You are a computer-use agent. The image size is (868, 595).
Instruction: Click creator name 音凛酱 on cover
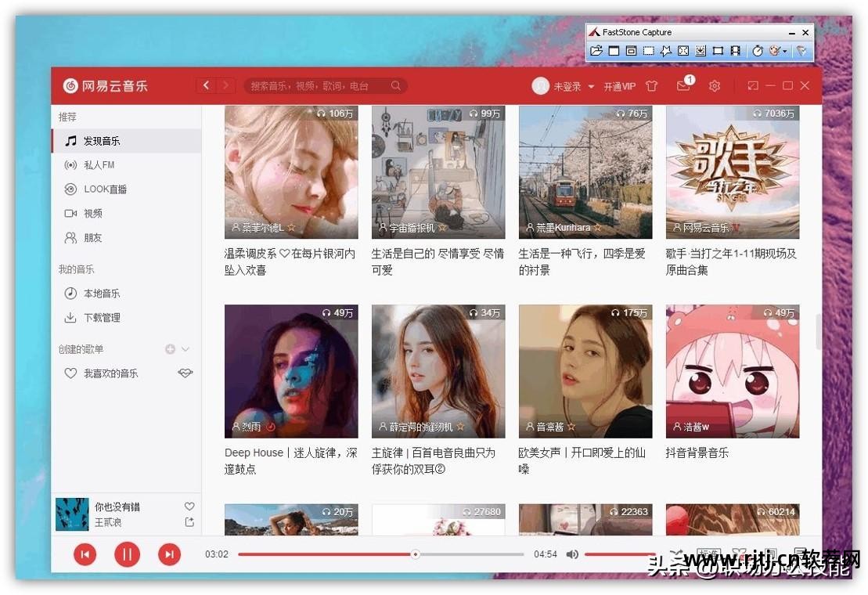[x=551, y=427]
